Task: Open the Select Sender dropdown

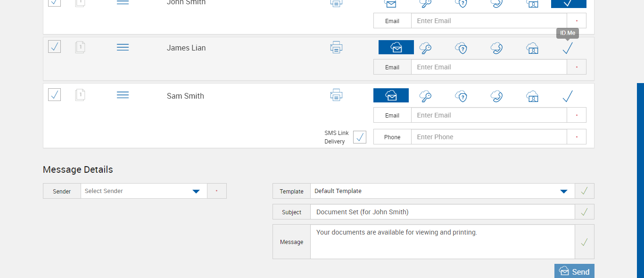Action: click(144, 191)
